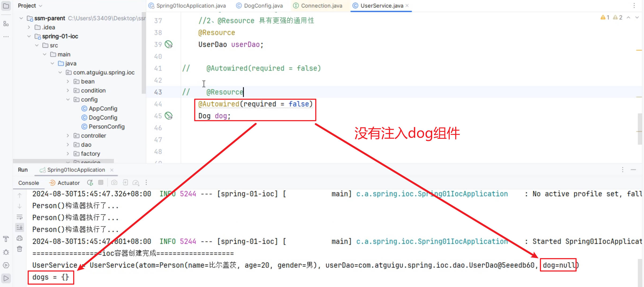644x287 pixels.
Task: Open the Build hammer icon in left sidebar
Action: 6,239
